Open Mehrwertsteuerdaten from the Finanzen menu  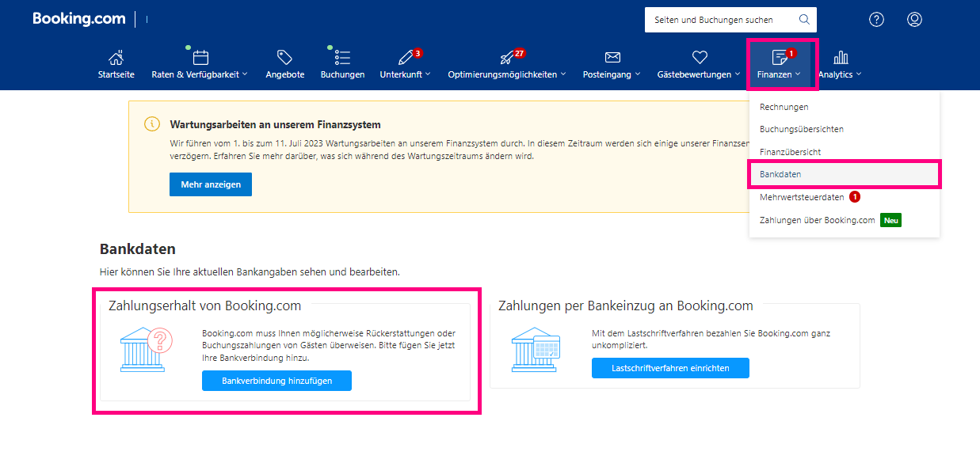(x=800, y=197)
